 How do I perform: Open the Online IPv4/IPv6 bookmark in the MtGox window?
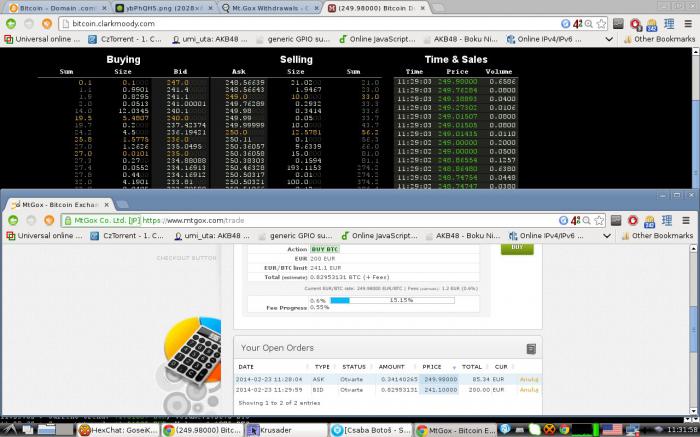coord(546,236)
